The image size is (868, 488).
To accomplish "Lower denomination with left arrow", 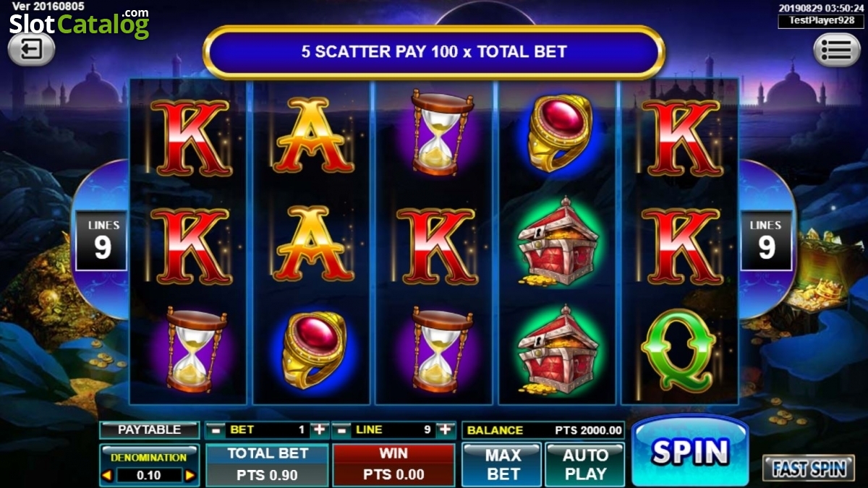I will coord(107,475).
